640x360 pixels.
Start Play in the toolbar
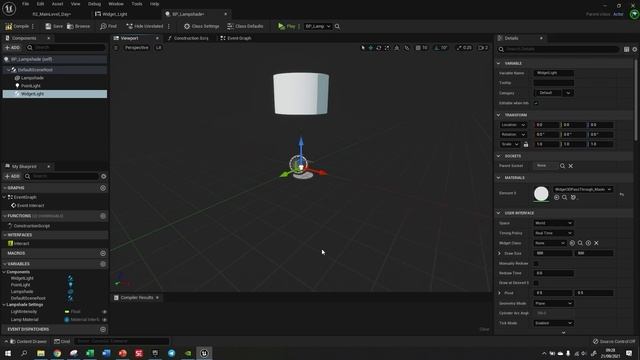[x=287, y=26]
